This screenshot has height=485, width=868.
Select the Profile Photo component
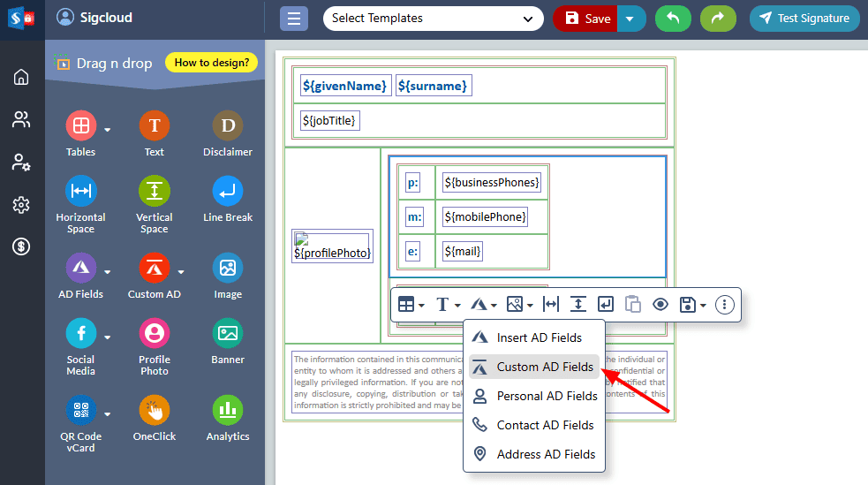click(x=154, y=334)
